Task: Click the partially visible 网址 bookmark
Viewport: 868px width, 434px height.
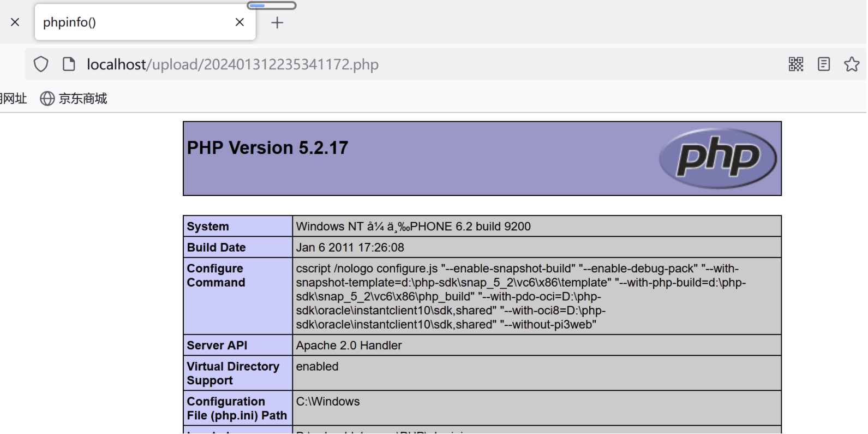Action: click(13, 98)
